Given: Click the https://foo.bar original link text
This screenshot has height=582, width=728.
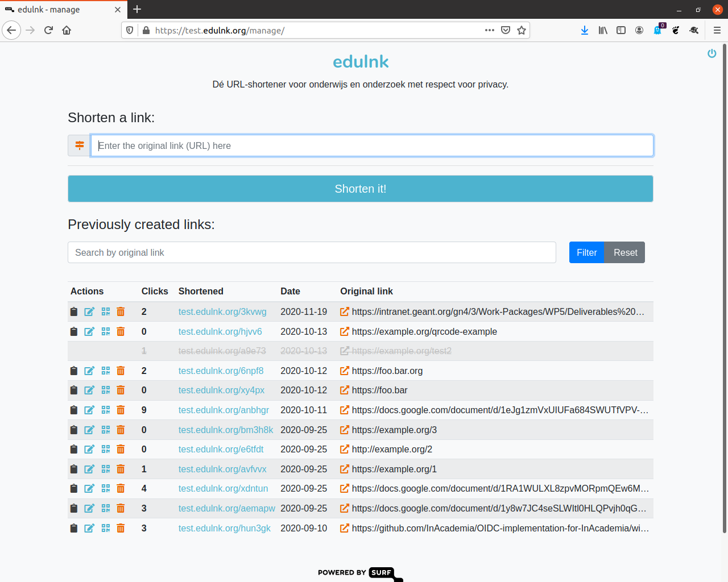Looking at the screenshot, I should 379,390.
